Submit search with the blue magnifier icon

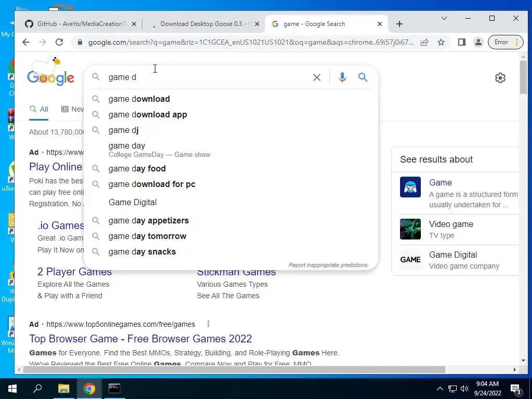(x=363, y=77)
